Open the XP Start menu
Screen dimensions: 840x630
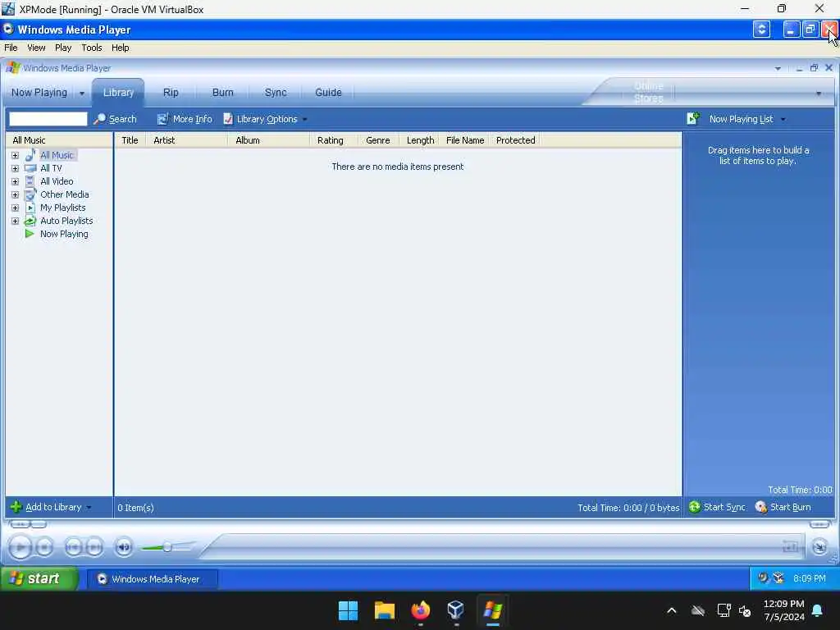(x=39, y=578)
